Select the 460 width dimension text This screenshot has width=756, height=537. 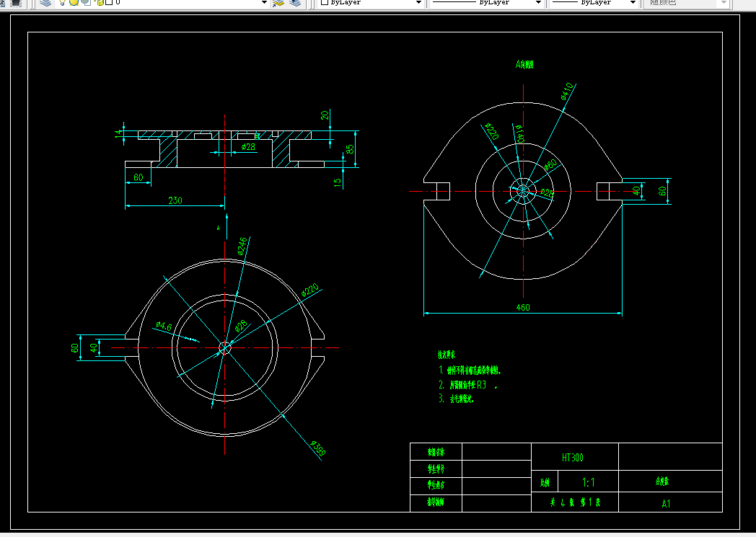point(523,307)
